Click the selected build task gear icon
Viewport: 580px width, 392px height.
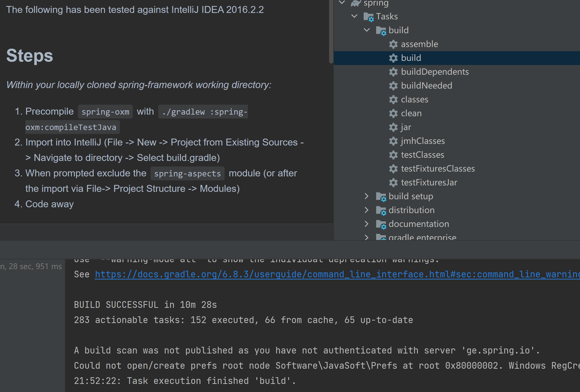(x=393, y=58)
